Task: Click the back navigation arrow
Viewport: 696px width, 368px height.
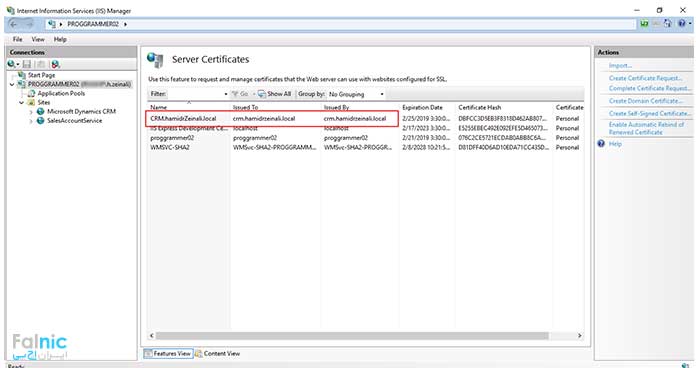Action: point(14,24)
